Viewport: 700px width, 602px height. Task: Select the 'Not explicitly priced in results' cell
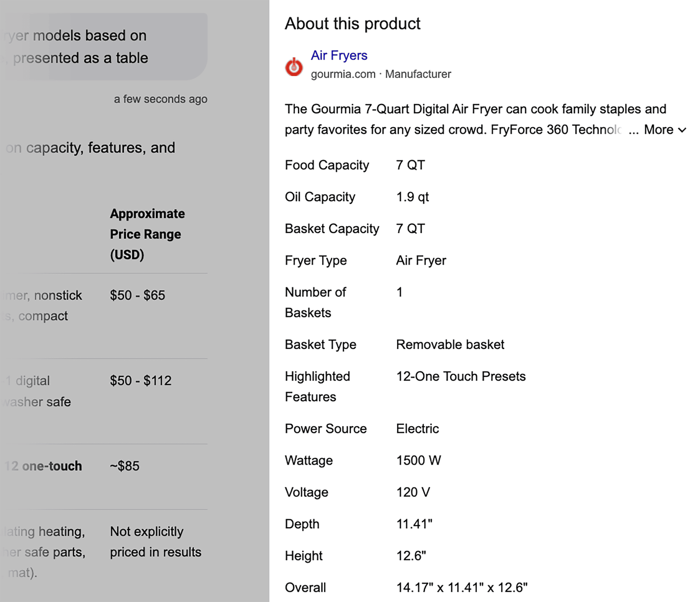155,542
